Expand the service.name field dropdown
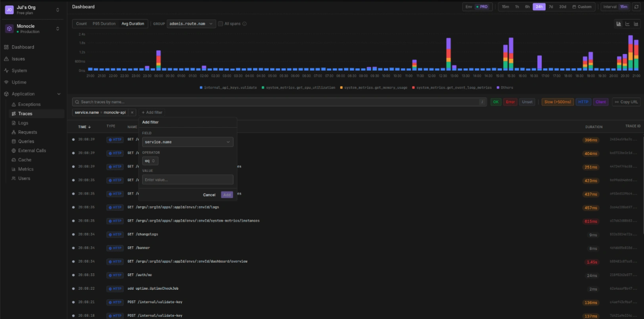644x319 pixels. point(188,142)
